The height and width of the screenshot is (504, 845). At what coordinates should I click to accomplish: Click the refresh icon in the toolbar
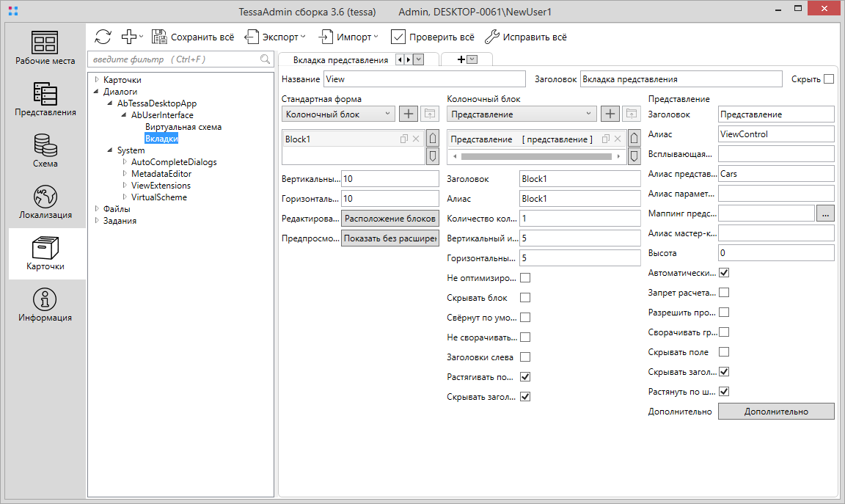point(103,37)
